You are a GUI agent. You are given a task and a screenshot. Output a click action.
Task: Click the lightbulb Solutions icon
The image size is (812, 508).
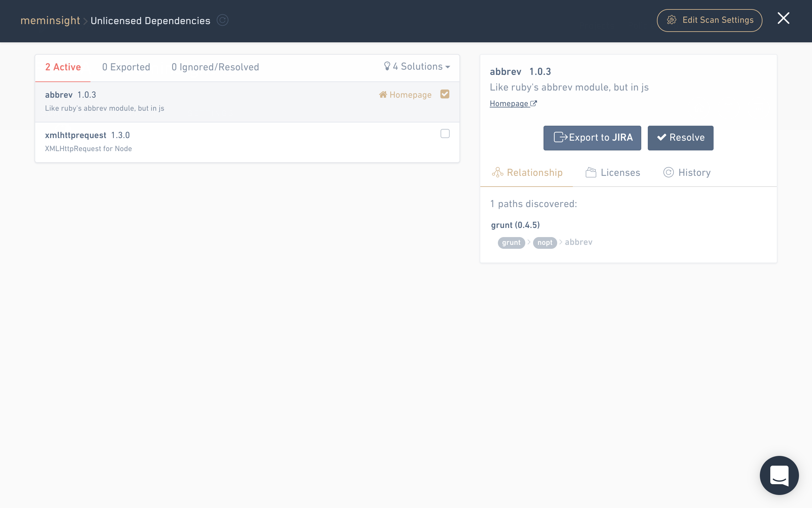coord(387,66)
